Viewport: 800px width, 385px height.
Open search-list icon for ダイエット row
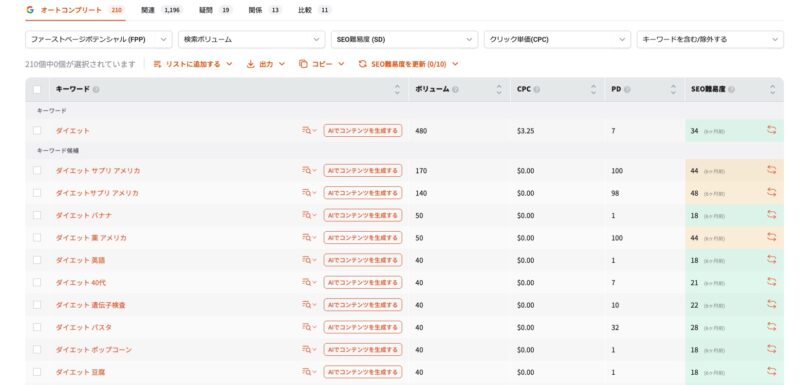(309, 131)
